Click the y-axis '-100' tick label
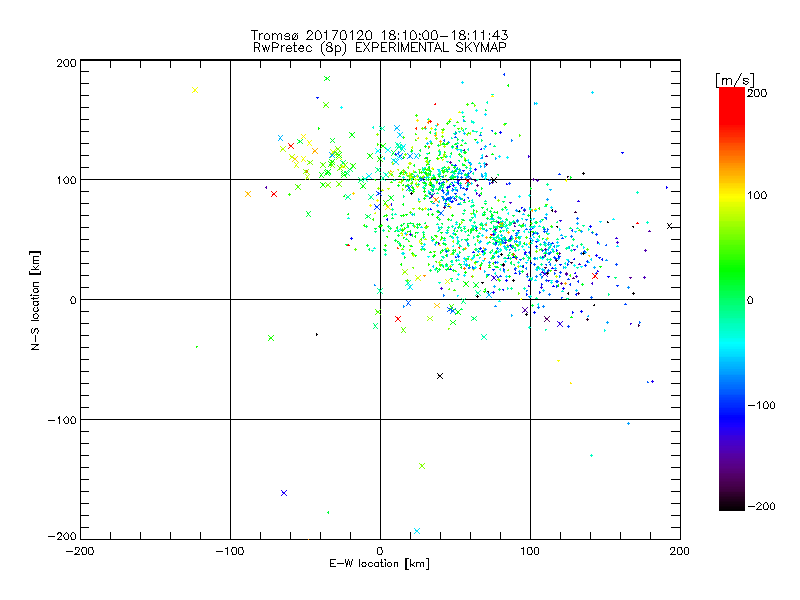The width and height of the screenshot is (800, 600). pos(62,420)
